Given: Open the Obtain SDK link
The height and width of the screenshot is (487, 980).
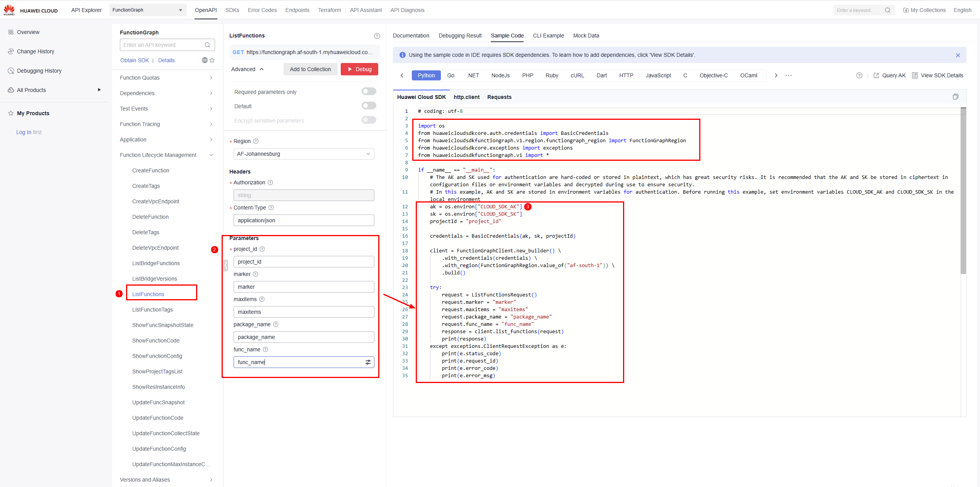Looking at the screenshot, I should point(134,60).
